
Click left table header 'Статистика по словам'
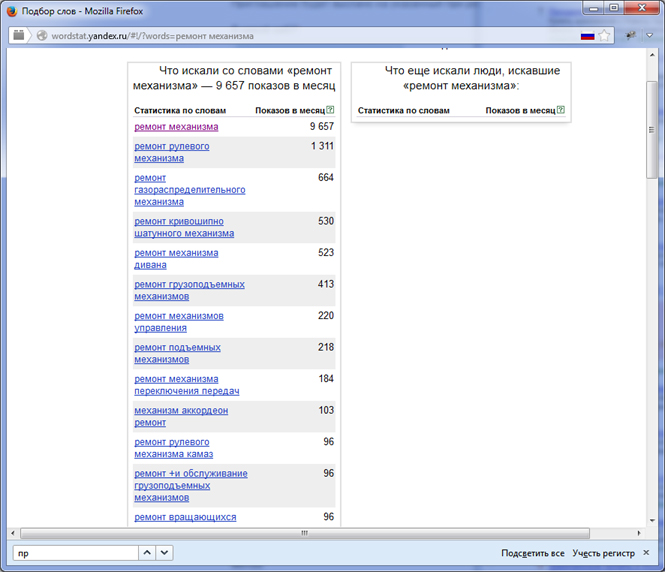point(180,111)
